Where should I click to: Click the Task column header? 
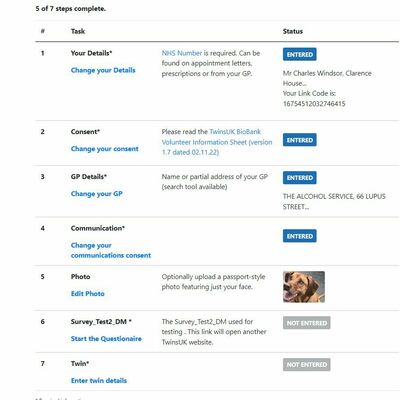[x=78, y=31]
